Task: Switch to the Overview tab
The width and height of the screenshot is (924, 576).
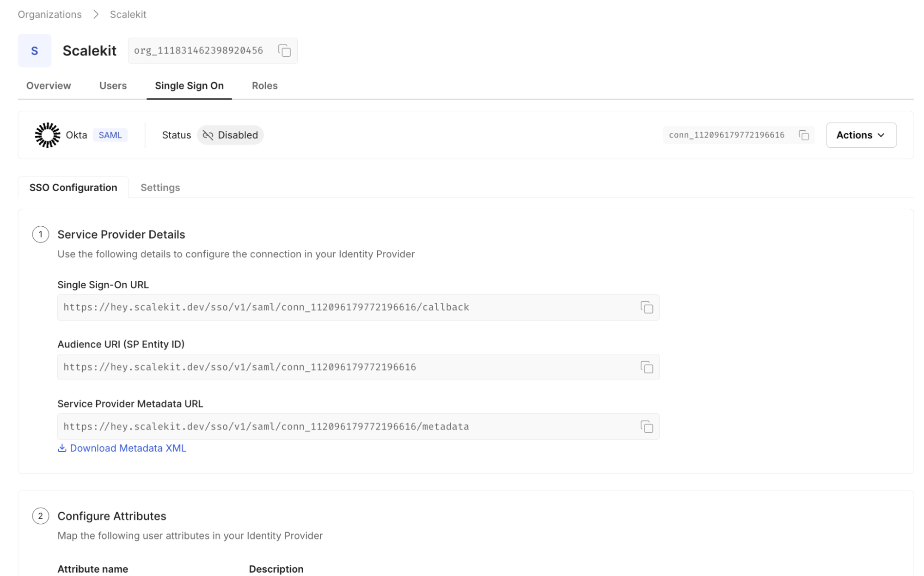Action: [49, 85]
